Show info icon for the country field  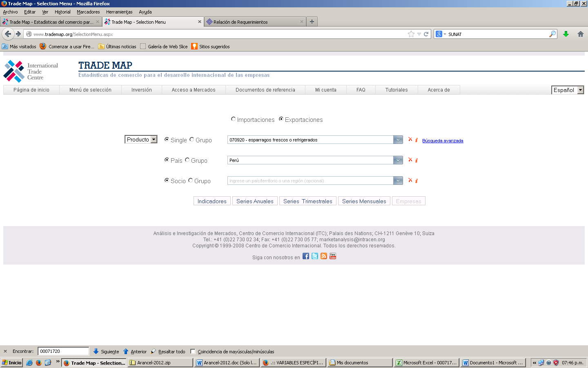416,160
